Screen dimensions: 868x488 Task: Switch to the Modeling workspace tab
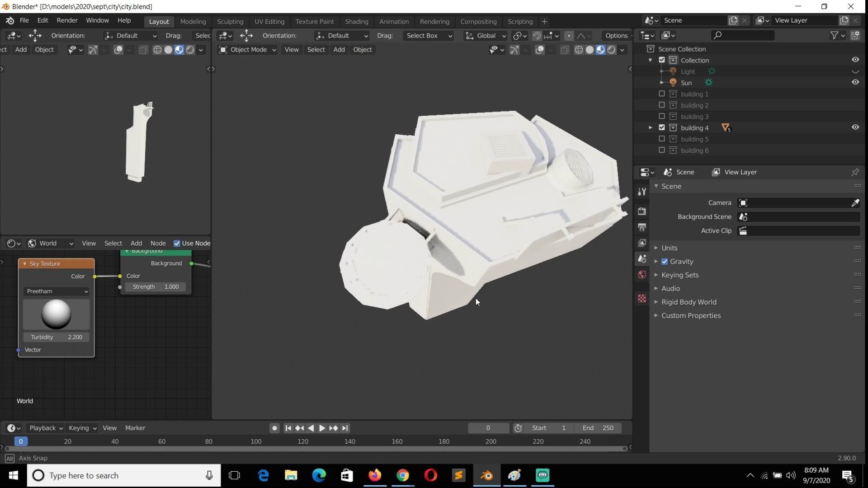pos(193,21)
